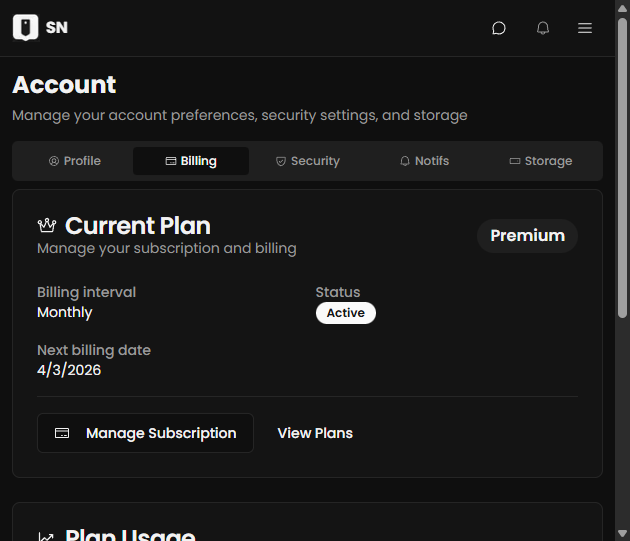The image size is (630, 541).
Task: Click the SN brand text
Action: point(57,28)
